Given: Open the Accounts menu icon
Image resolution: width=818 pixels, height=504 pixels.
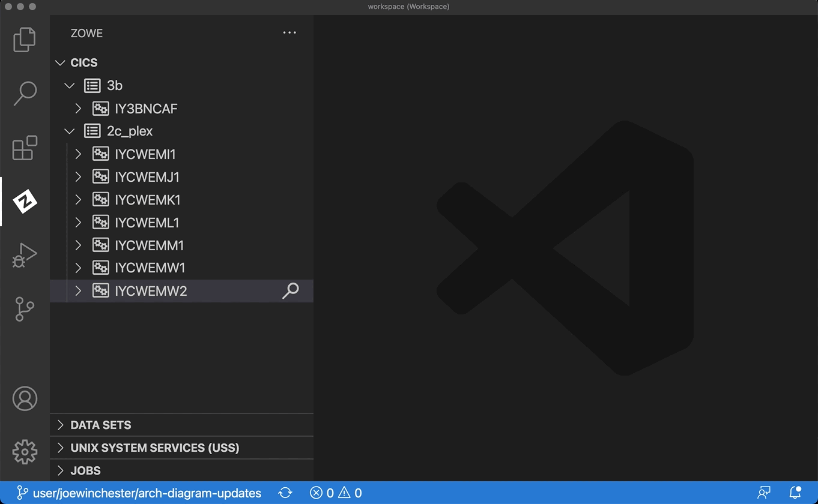Looking at the screenshot, I should [25, 398].
